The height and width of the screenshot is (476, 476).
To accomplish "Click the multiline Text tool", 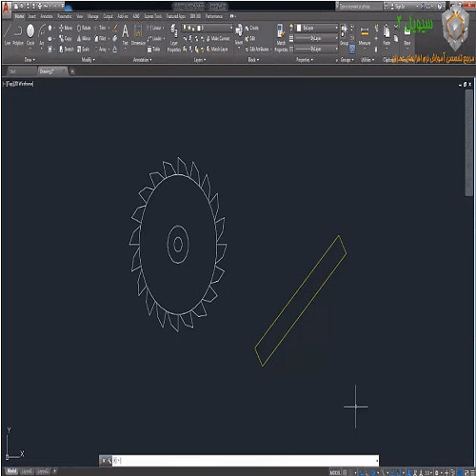I will coord(126,35).
